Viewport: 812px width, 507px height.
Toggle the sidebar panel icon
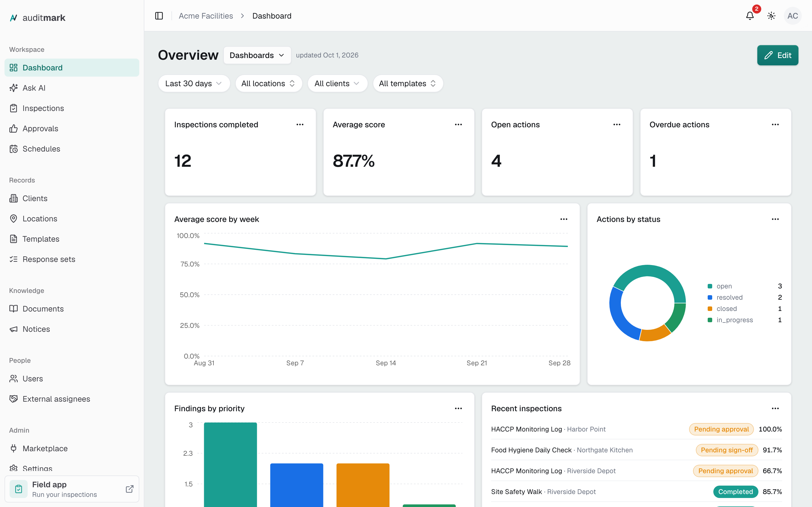pos(159,16)
